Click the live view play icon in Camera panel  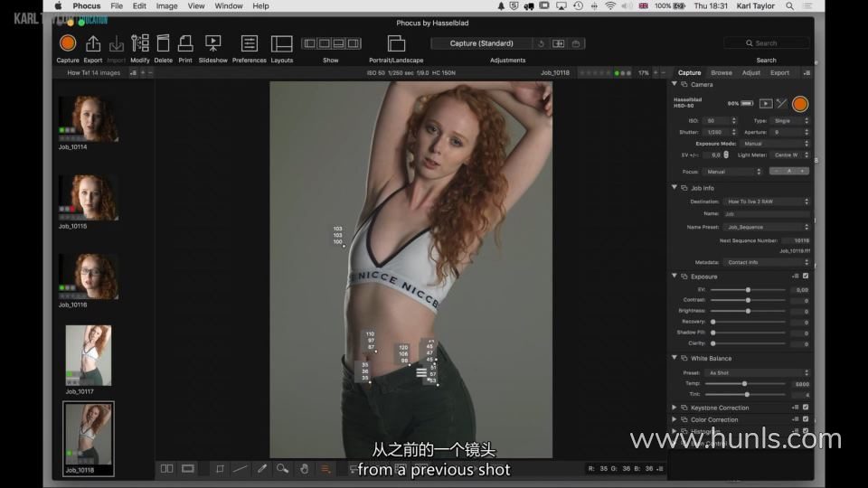(x=766, y=103)
